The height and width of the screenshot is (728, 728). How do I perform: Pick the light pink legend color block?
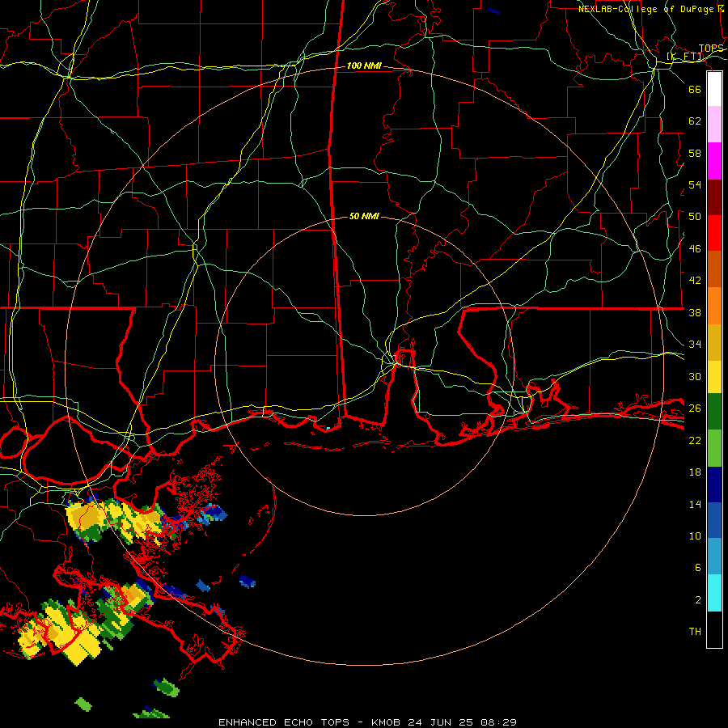(x=714, y=125)
